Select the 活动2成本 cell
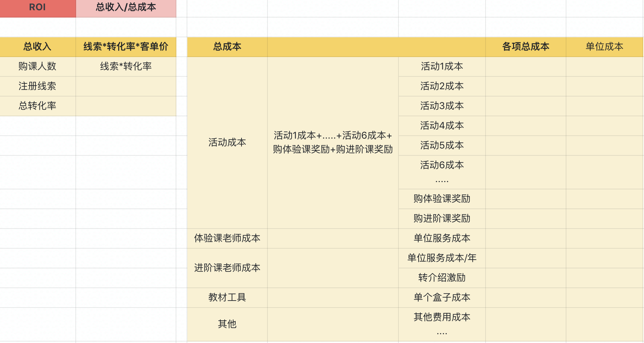This screenshot has height=343, width=644. click(x=442, y=86)
